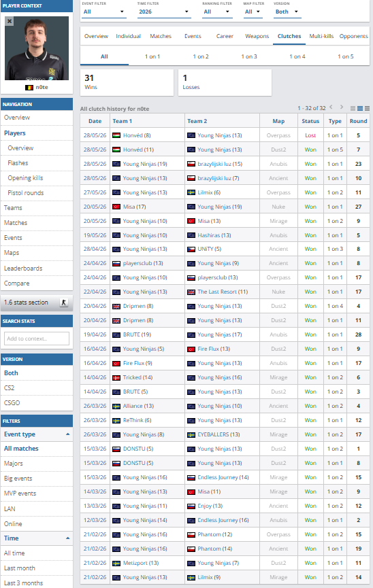The width and height of the screenshot is (373, 588).
Task: Filter clutches by 1 on 5
Action: click(x=346, y=56)
